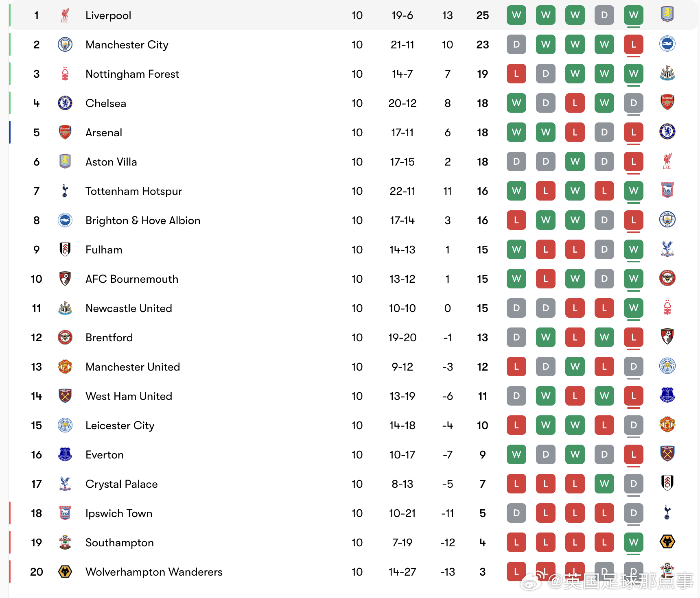The height and width of the screenshot is (598, 700).
Task: Open the Nottingham Forest team link
Action: (x=132, y=74)
